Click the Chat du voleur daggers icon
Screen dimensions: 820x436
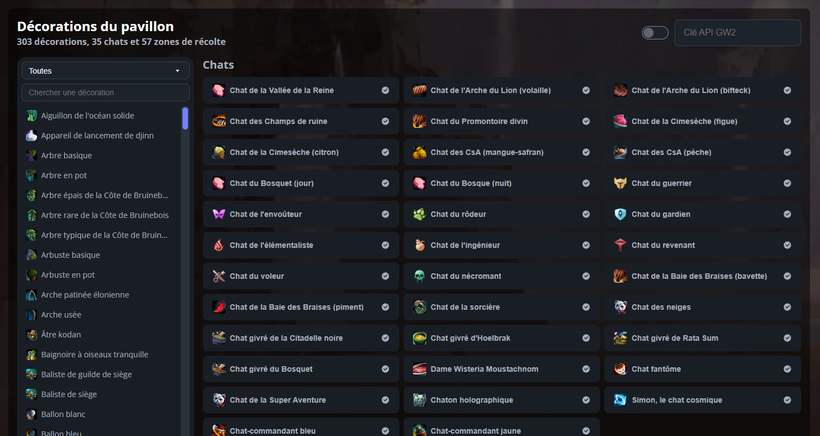tap(219, 276)
